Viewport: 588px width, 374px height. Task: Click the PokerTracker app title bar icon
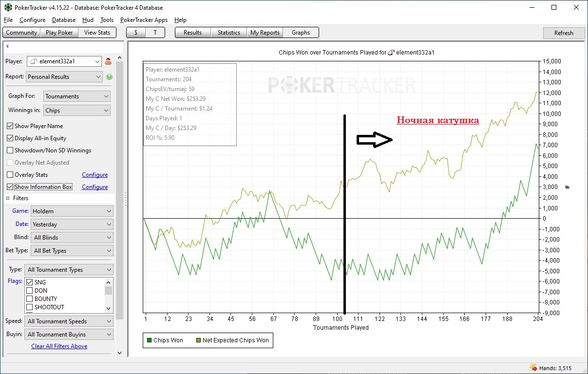pos(7,7)
